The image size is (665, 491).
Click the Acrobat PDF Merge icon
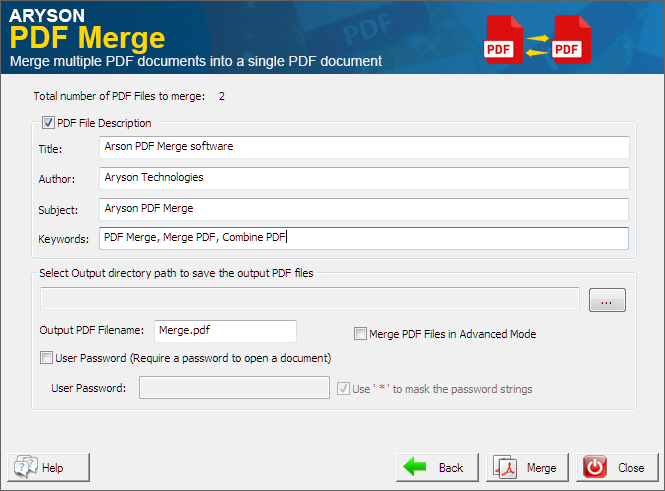505,467
